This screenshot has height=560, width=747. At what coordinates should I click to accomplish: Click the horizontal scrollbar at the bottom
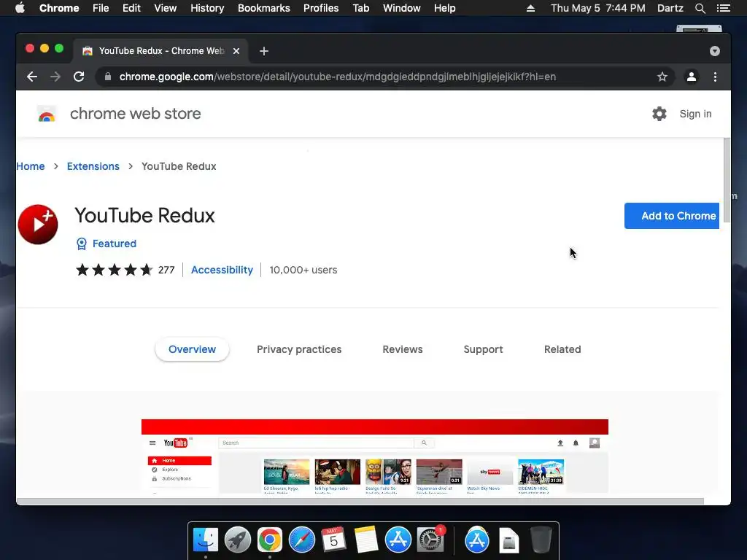pos(360,501)
